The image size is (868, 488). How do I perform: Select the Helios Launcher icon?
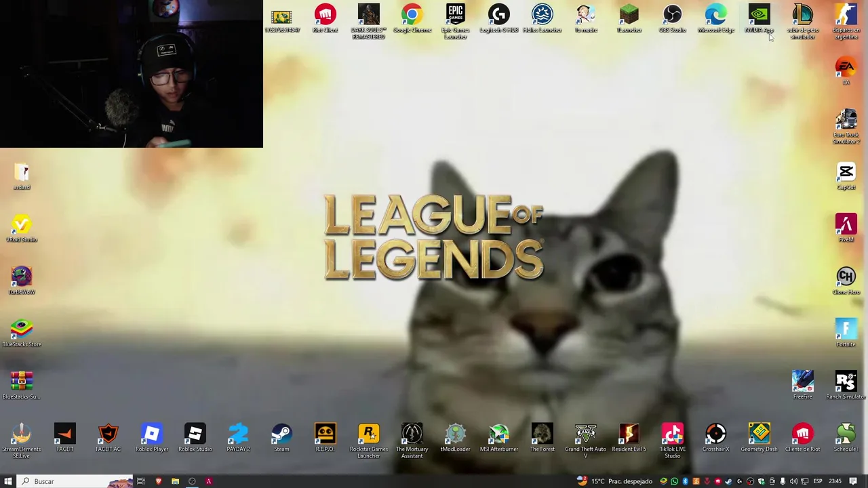coord(542,18)
